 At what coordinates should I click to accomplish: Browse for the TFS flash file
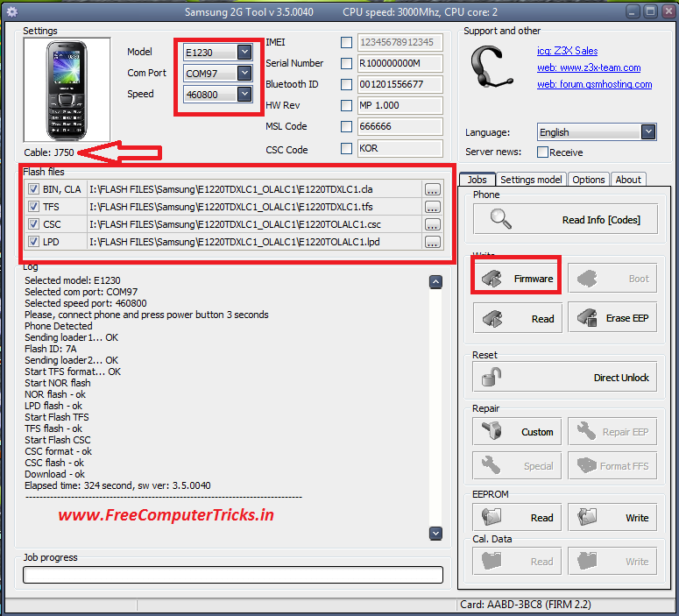pos(432,207)
